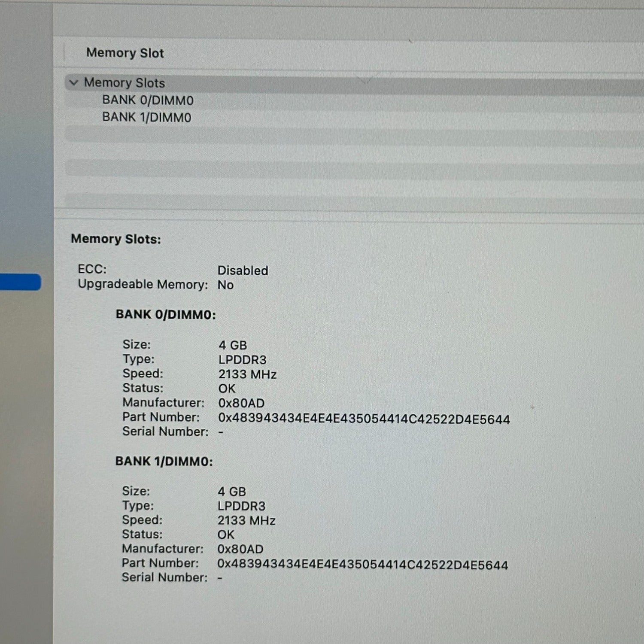Select the Memory Slots row in list

125,83
